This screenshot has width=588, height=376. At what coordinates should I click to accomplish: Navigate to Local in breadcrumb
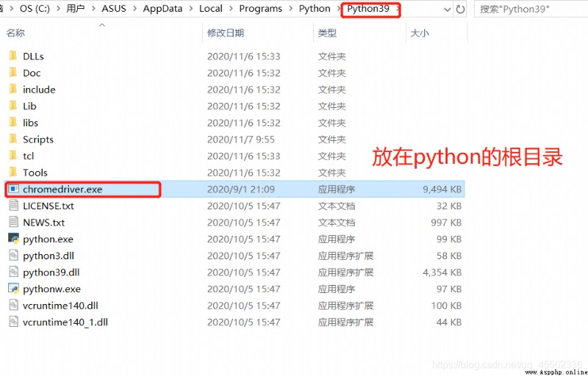(211, 9)
